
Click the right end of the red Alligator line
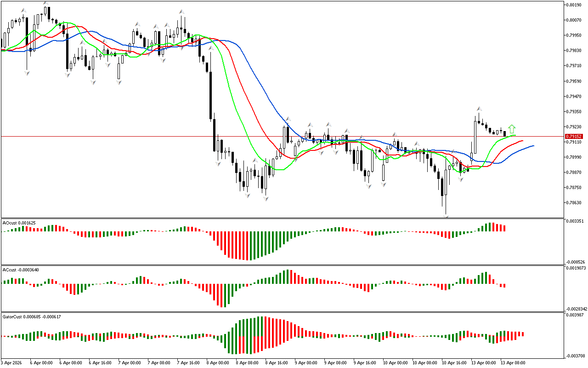click(522, 141)
